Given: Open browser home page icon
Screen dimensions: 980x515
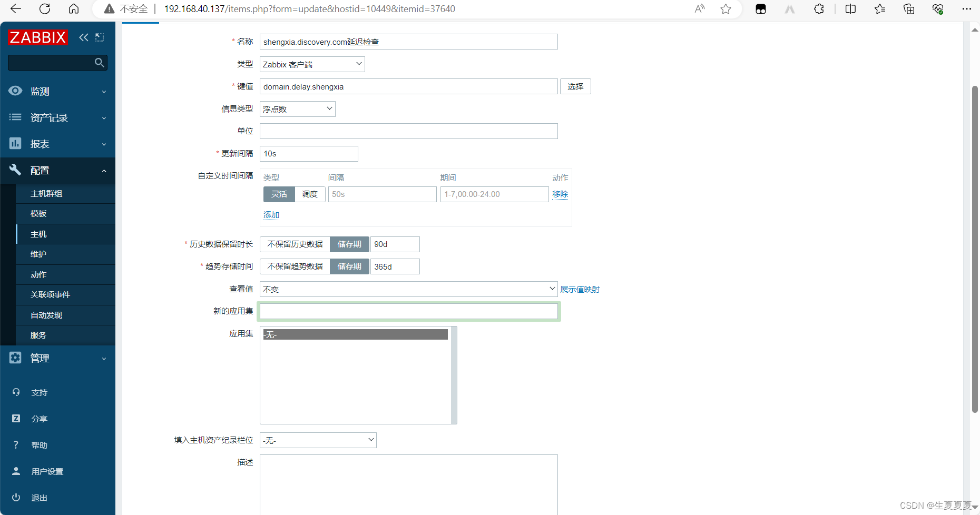Looking at the screenshot, I should 74,8.
